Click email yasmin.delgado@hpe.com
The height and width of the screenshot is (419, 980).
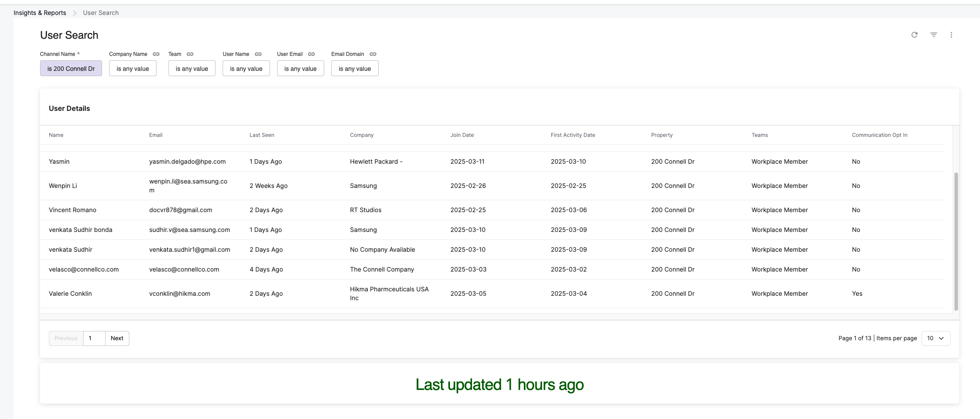tap(187, 162)
